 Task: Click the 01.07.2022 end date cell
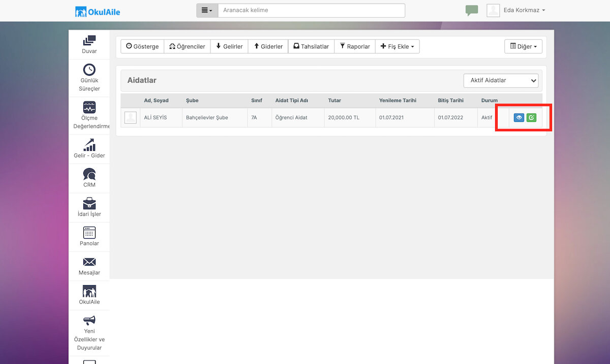coord(456,118)
